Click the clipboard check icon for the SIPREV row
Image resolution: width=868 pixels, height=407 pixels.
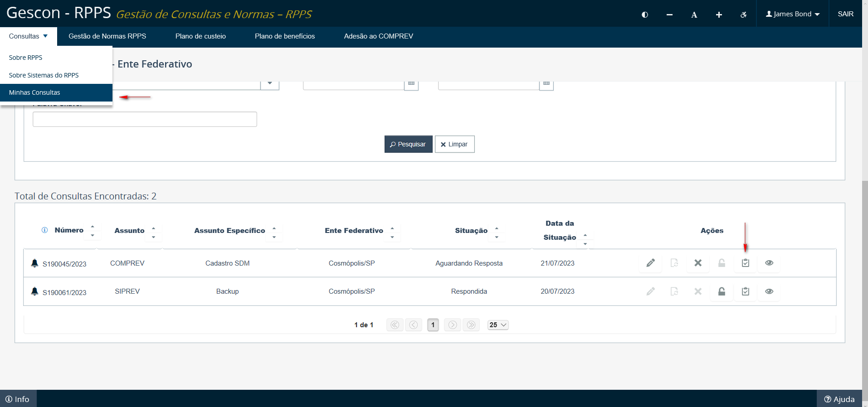tap(745, 291)
